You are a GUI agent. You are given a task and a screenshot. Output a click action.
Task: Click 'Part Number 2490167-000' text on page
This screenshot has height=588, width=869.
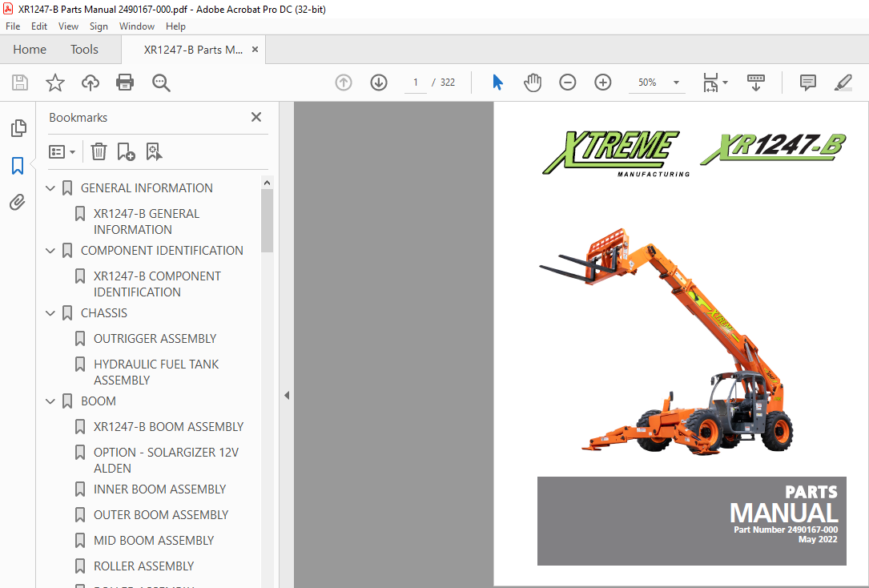(x=786, y=530)
